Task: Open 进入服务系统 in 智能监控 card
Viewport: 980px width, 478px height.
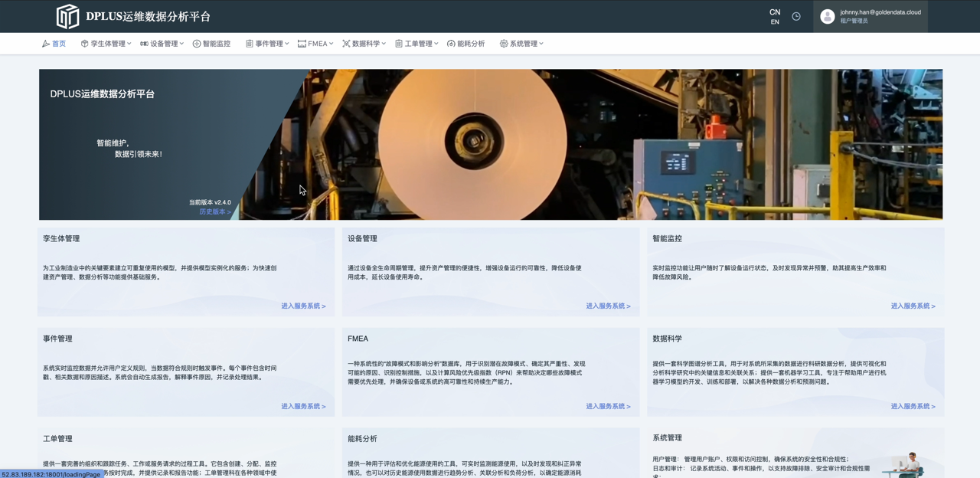Action: click(913, 306)
